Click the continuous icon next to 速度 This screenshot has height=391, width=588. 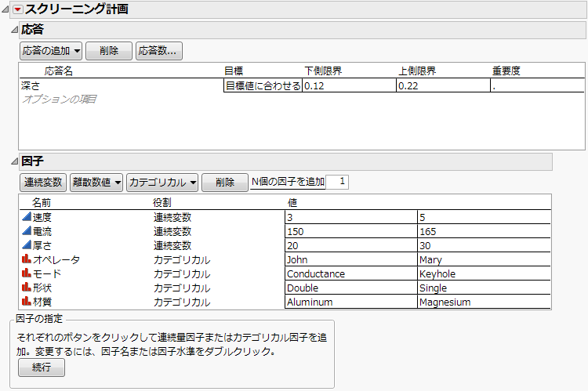point(26,217)
